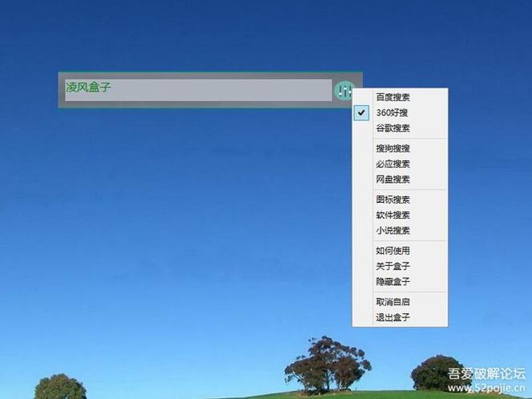
Task: Click the search box settings slider icon
Action: pos(344,90)
